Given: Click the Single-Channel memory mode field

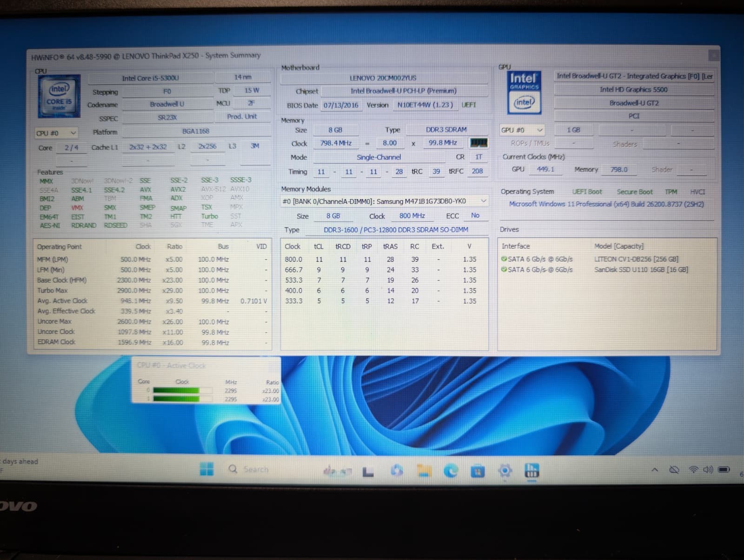Looking at the screenshot, I should pyautogui.click(x=379, y=157).
